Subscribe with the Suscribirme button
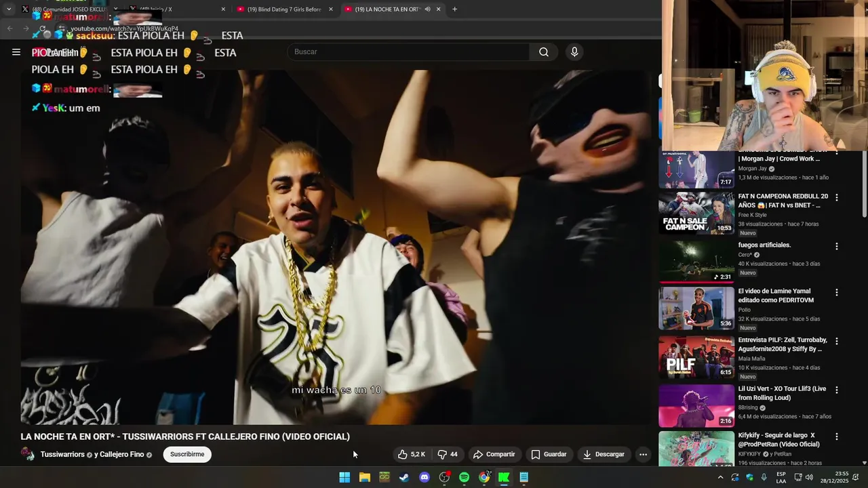 click(187, 454)
